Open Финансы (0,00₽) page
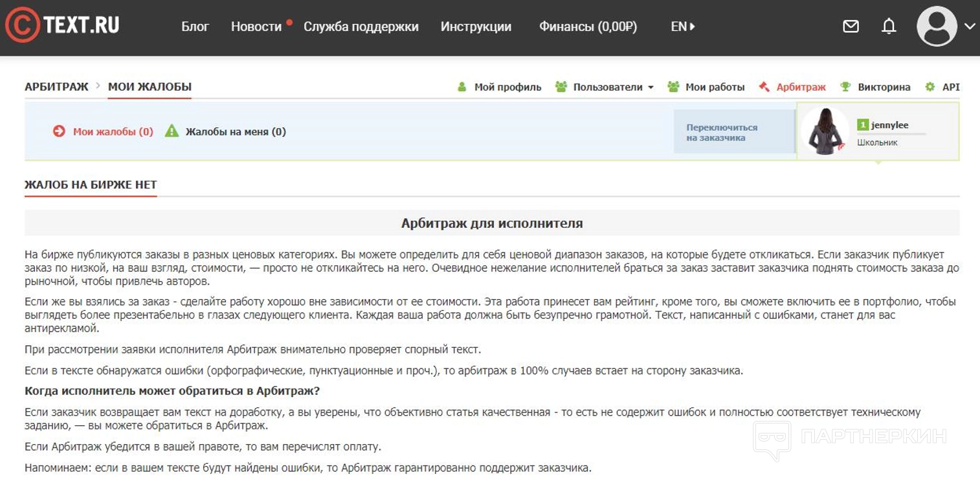The image size is (980, 496). coord(587,27)
